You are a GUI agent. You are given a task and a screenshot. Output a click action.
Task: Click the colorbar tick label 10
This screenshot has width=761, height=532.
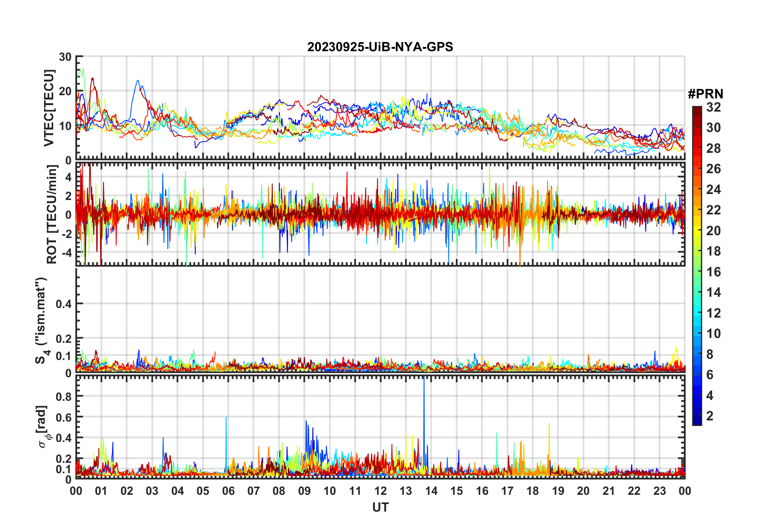point(713,334)
